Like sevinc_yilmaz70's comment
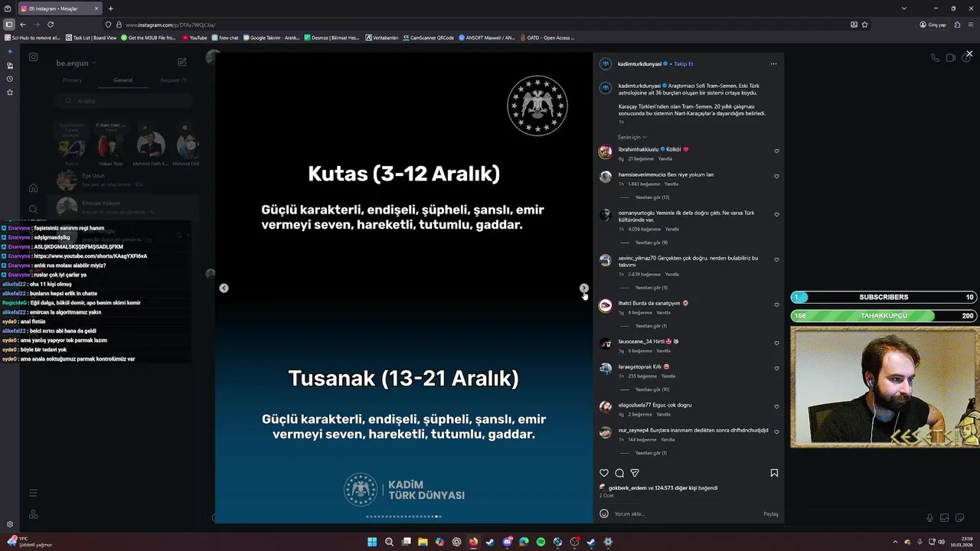 (x=776, y=260)
